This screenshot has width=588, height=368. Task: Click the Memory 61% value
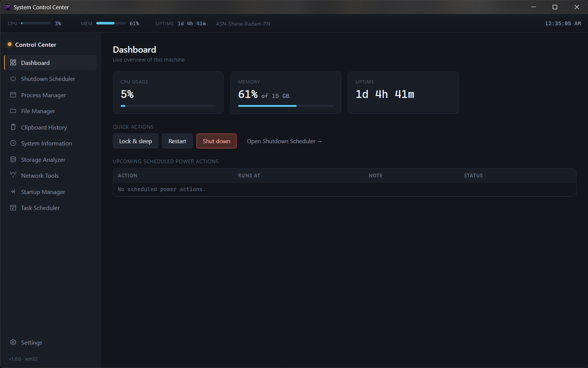[x=248, y=94]
